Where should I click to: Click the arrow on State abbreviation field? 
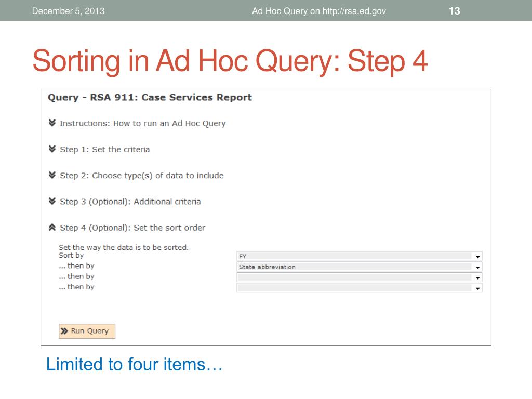(477, 268)
